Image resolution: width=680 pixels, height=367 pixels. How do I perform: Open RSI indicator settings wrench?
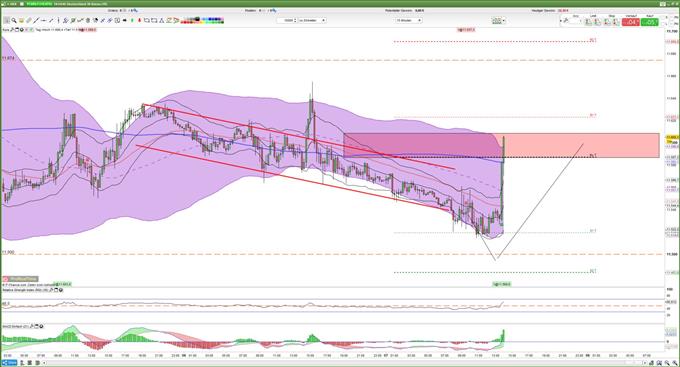click(x=52, y=290)
